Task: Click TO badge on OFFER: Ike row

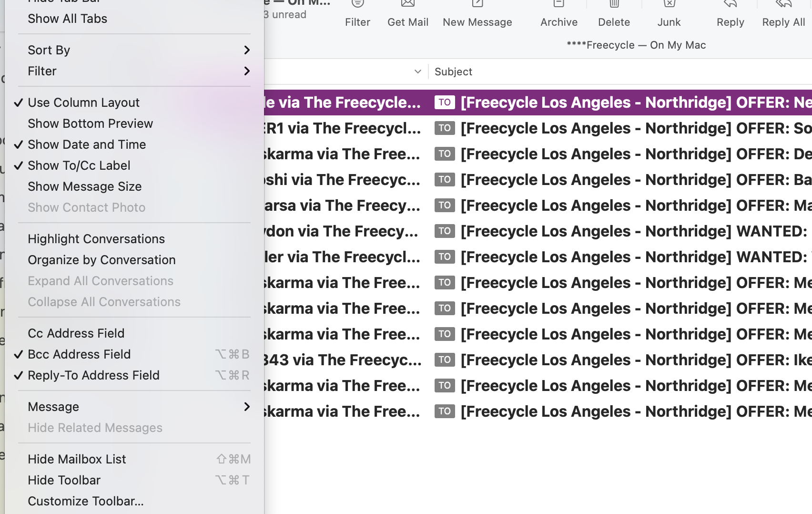Action: (445, 360)
